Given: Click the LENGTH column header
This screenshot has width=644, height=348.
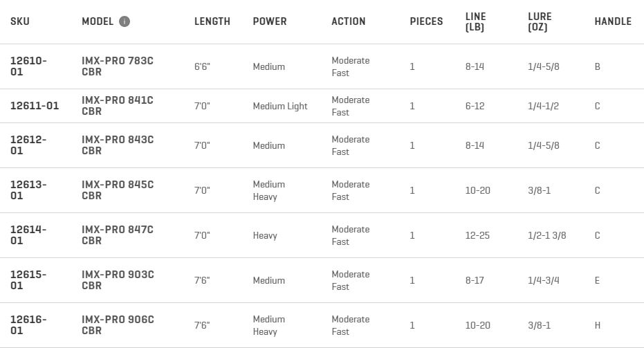Looking at the screenshot, I should 212,21.
